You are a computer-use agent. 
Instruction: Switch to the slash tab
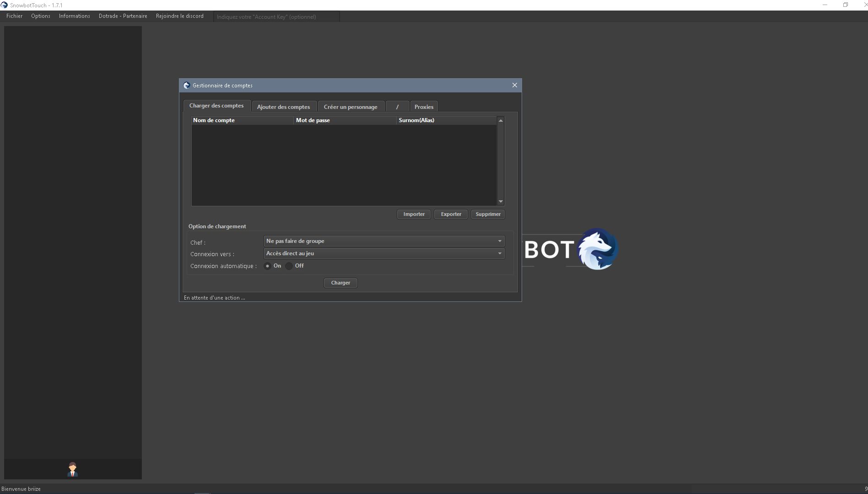tap(397, 107)
